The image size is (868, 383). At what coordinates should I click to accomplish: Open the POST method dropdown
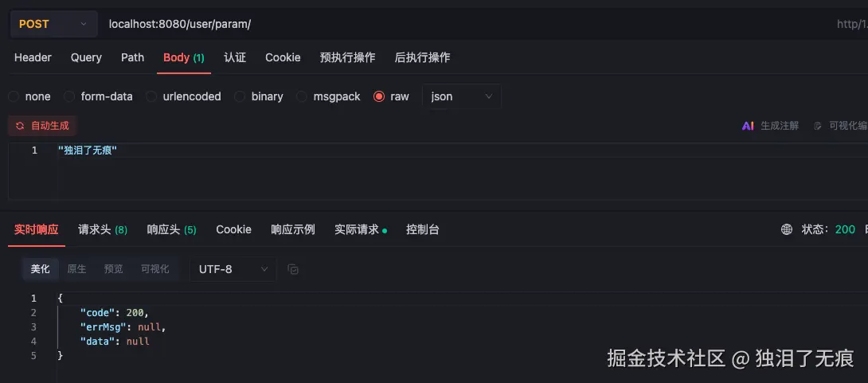[53, 24]
